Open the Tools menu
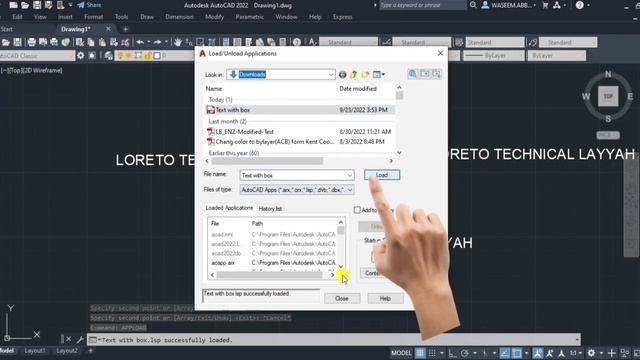 121,17
